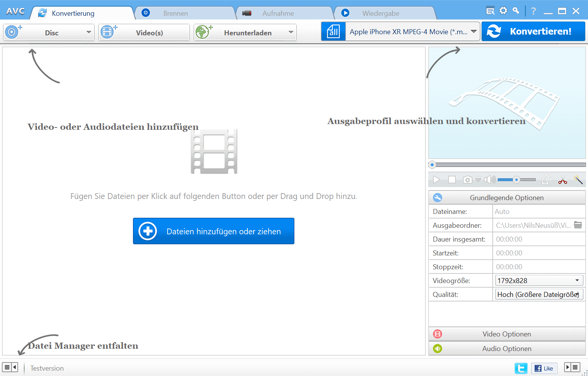Open the settings gear icon in title bar
588x376 pixels.
[x=503, y=11]
